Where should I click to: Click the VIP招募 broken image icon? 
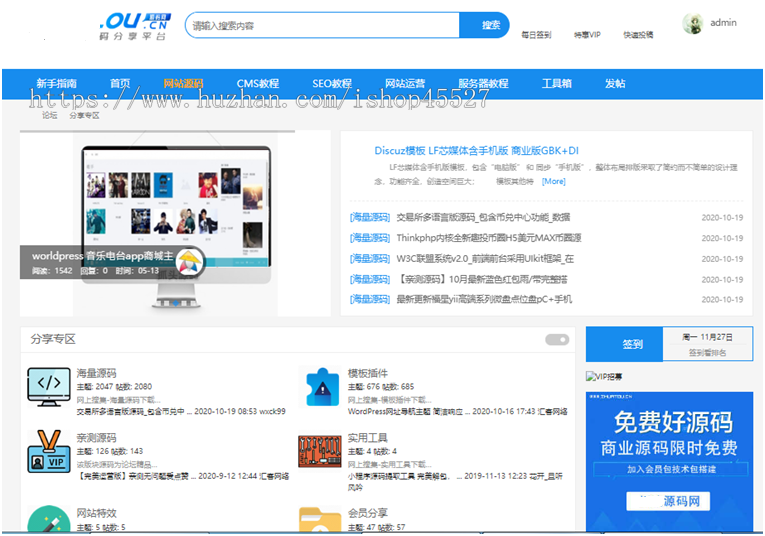pos(604,377)
